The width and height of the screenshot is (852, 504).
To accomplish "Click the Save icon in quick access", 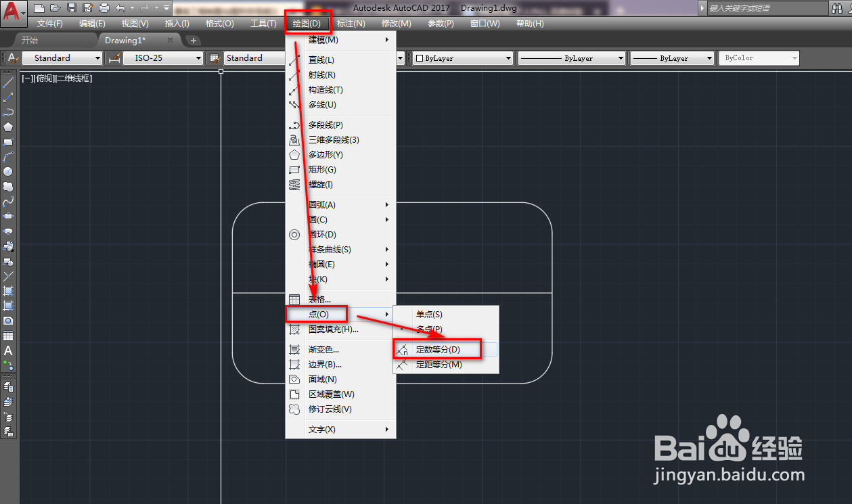I will click(72, 8).
